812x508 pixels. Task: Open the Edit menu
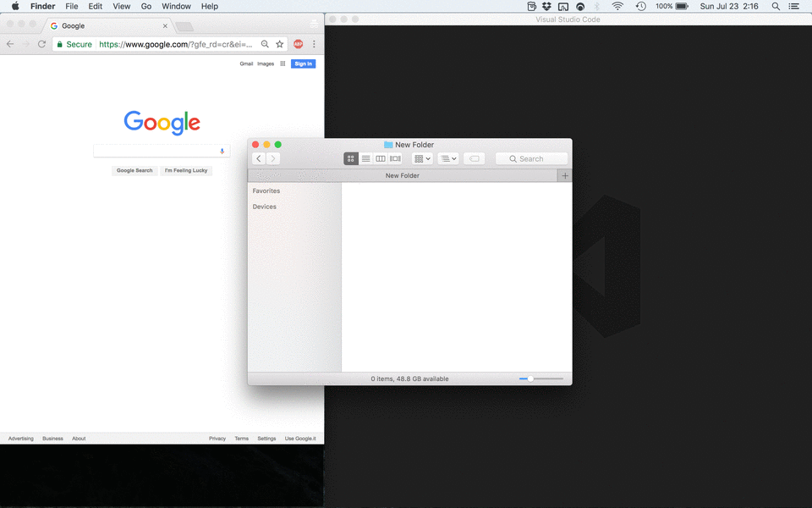coord(96,6)
